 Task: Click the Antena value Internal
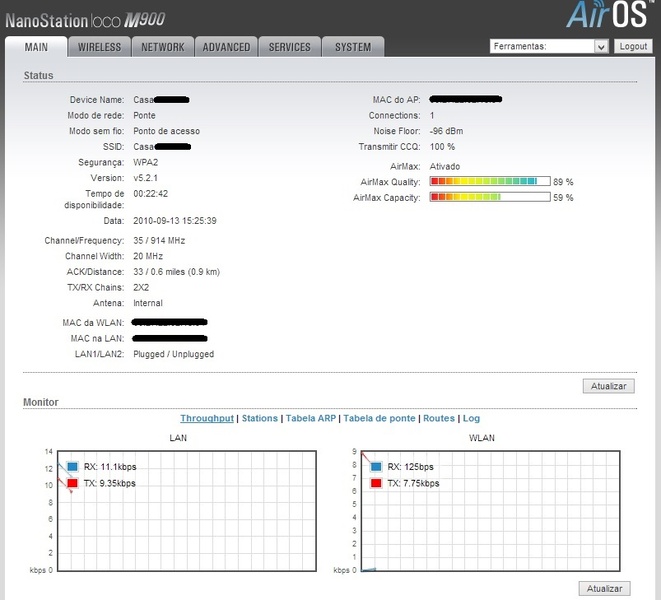pyautogui.click(x=148, y=303)
